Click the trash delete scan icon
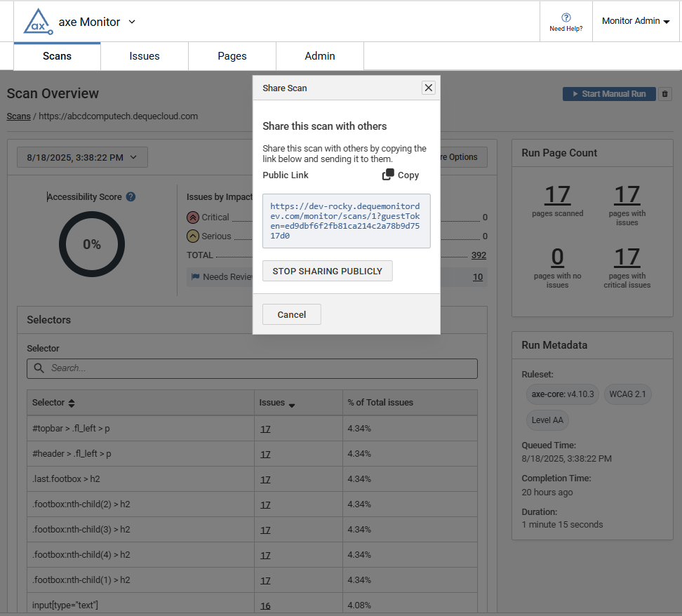 [x=665, y=94]
